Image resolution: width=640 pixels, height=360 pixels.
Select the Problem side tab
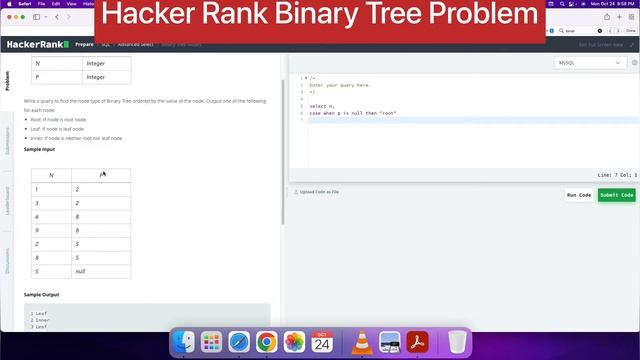tap(7, 81)
